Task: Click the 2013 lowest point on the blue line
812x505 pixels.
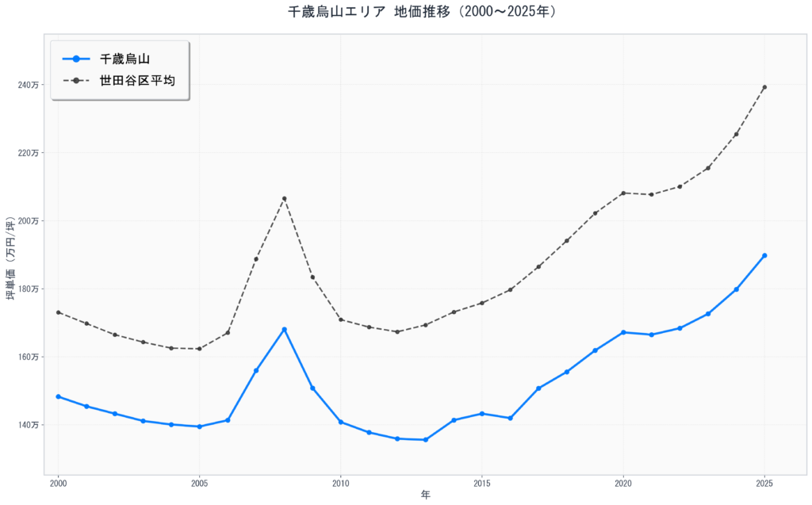Action: point(425,440)
